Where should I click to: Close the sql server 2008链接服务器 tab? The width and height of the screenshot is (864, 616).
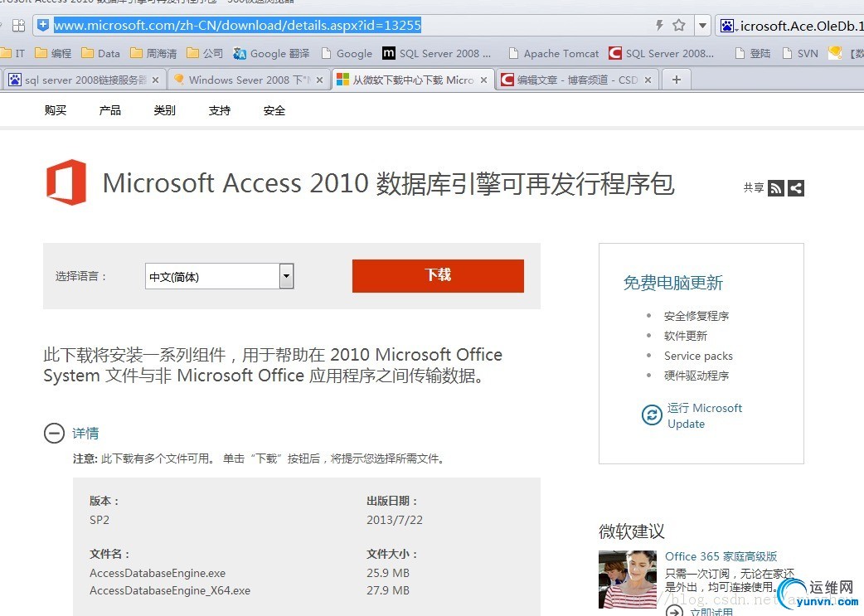point(155,80)
